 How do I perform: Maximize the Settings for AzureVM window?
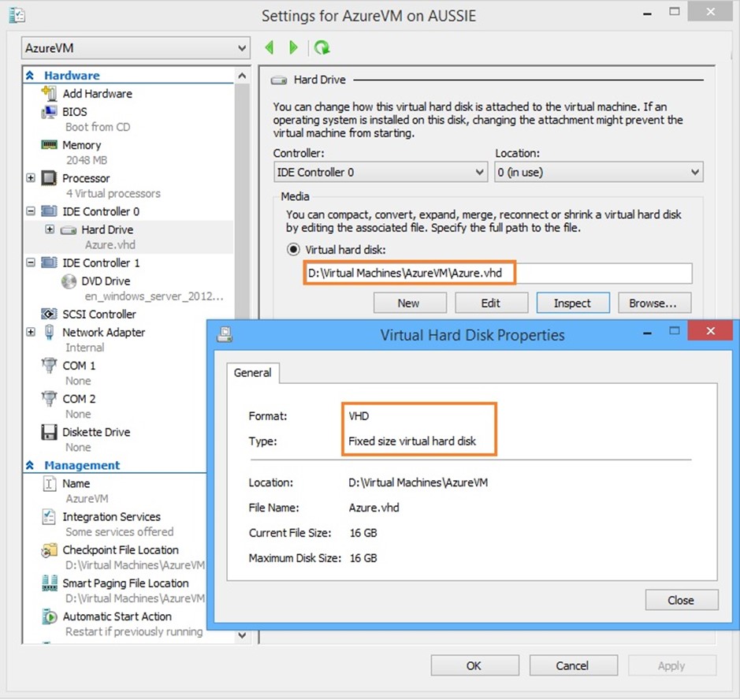[675, 12]
